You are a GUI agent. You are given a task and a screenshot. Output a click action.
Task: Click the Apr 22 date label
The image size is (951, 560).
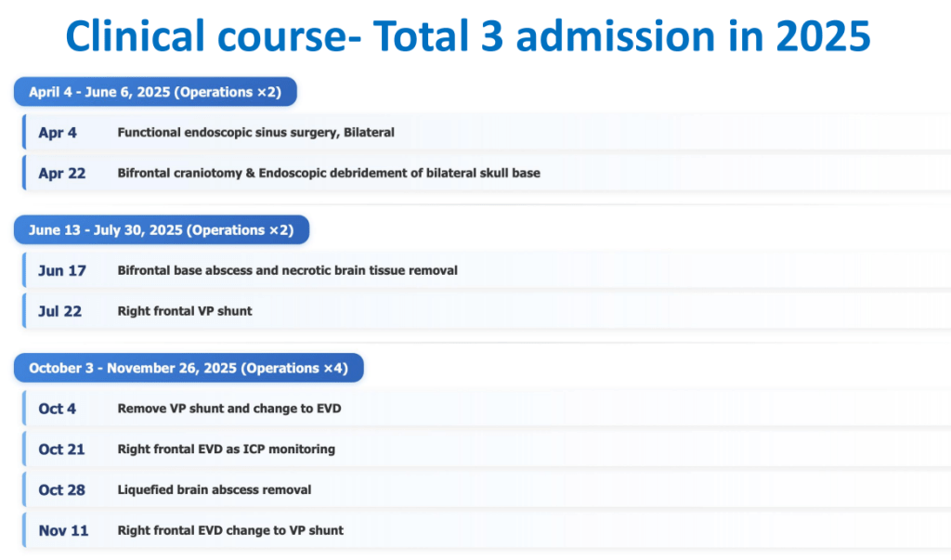click(x=61, y=174)
